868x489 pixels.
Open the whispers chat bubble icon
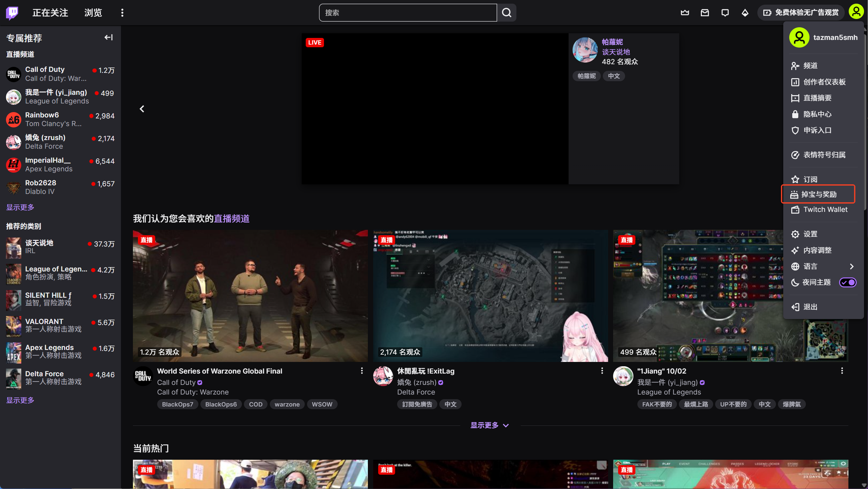[x=725, y=13]
